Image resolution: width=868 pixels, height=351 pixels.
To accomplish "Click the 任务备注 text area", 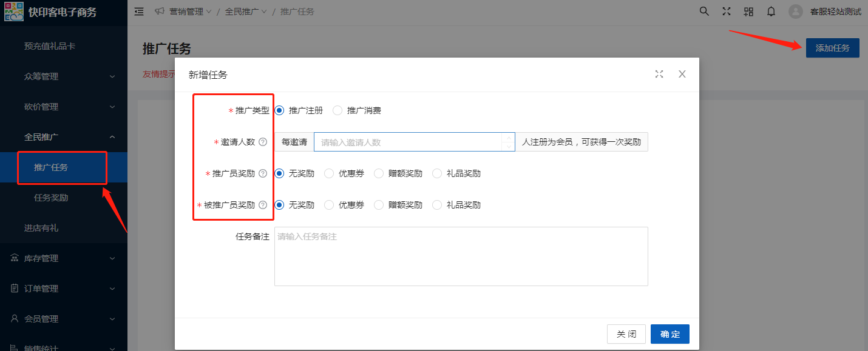I will point(461,256).
